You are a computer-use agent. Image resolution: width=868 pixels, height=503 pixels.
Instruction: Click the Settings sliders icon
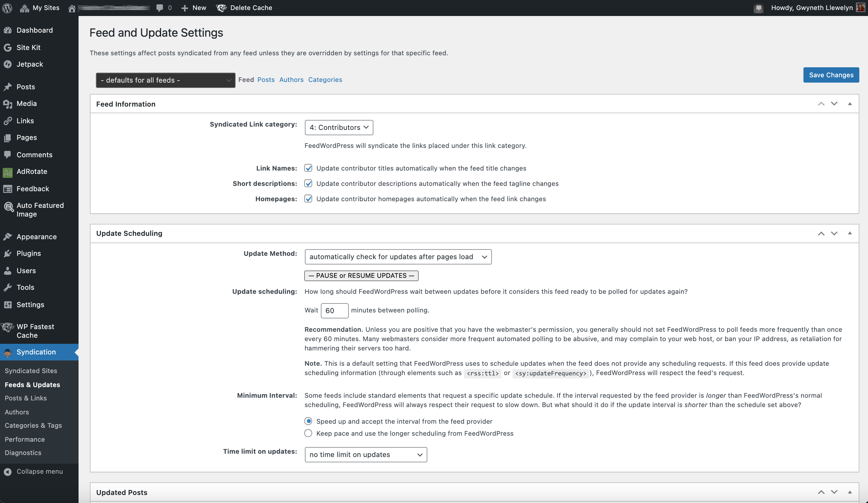8,305
